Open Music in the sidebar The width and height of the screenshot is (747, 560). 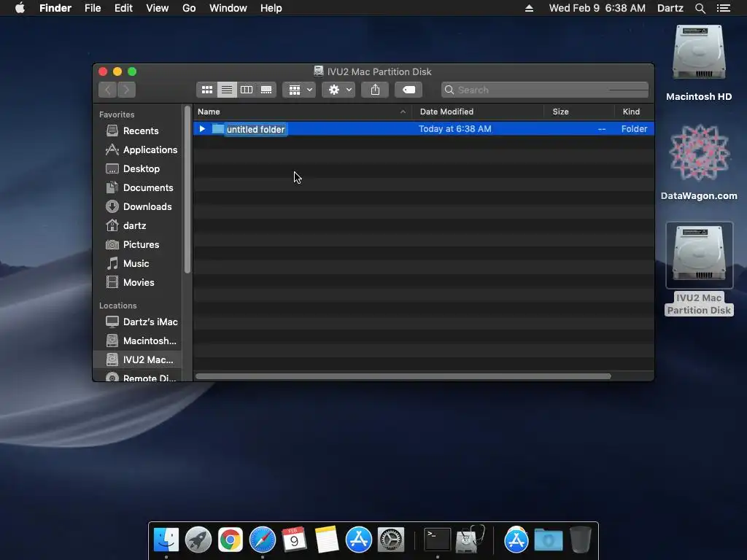139,263
